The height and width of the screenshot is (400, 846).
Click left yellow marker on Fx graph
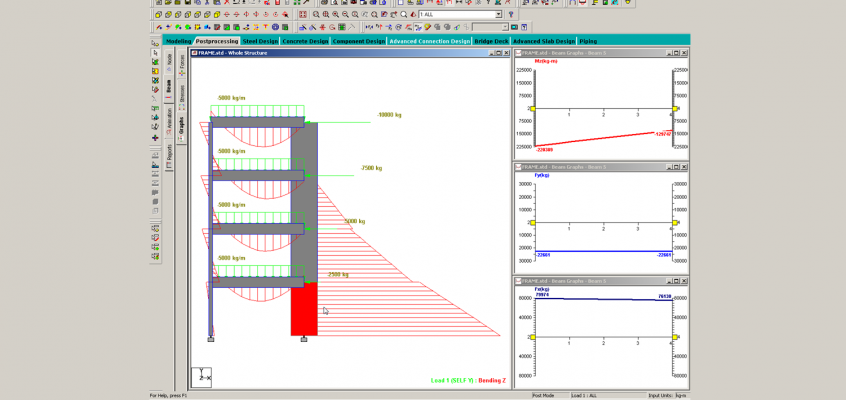click(x=533, y=337)
